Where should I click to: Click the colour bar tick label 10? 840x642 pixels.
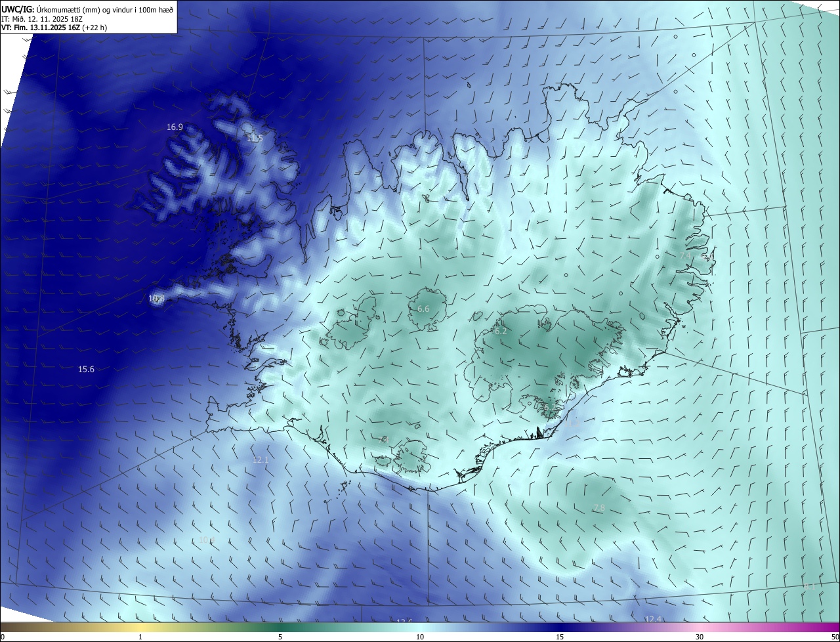[x=420, y=637]
